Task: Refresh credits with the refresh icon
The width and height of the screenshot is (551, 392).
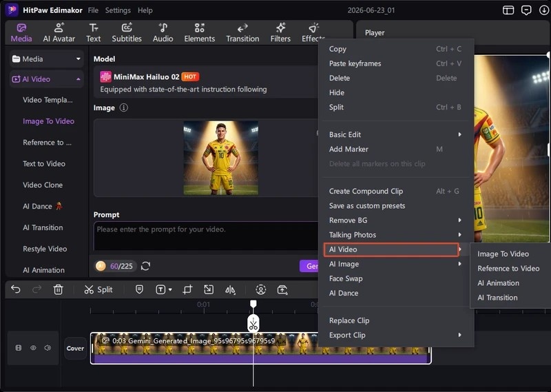Action: coord(145,266)
